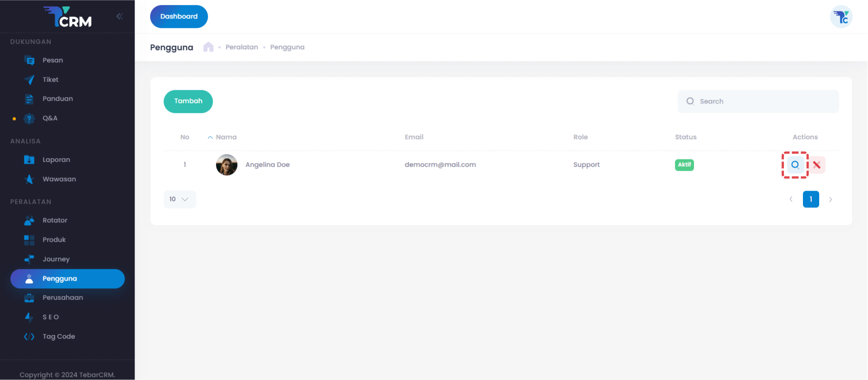Viewport: 868px width, 380px height.
Task: Click the Tambah button
Action: pyautogui.click(x=188, y=101)
